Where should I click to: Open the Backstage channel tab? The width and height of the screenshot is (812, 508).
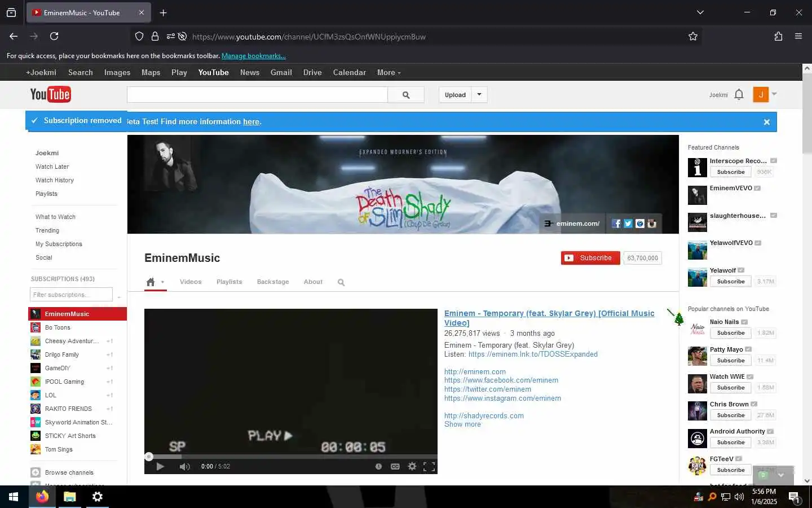[273, 282]
